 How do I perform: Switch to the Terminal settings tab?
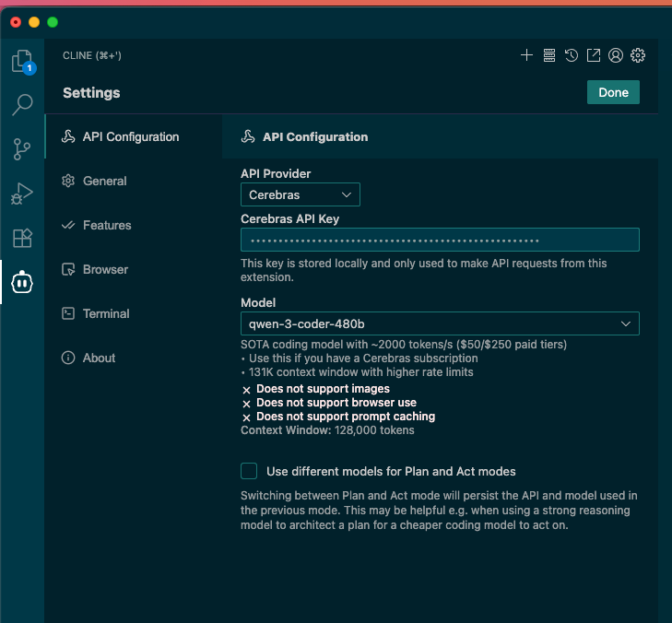pos(134,313)
